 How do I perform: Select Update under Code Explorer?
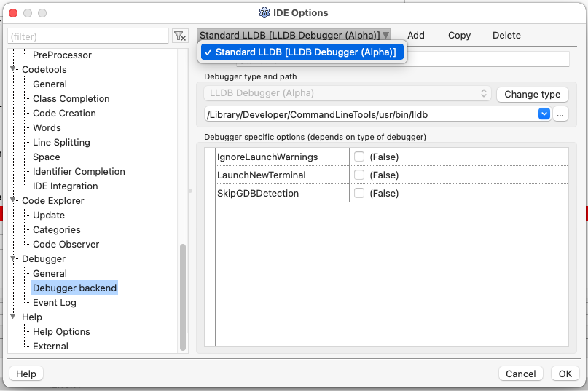pos(49,216)
